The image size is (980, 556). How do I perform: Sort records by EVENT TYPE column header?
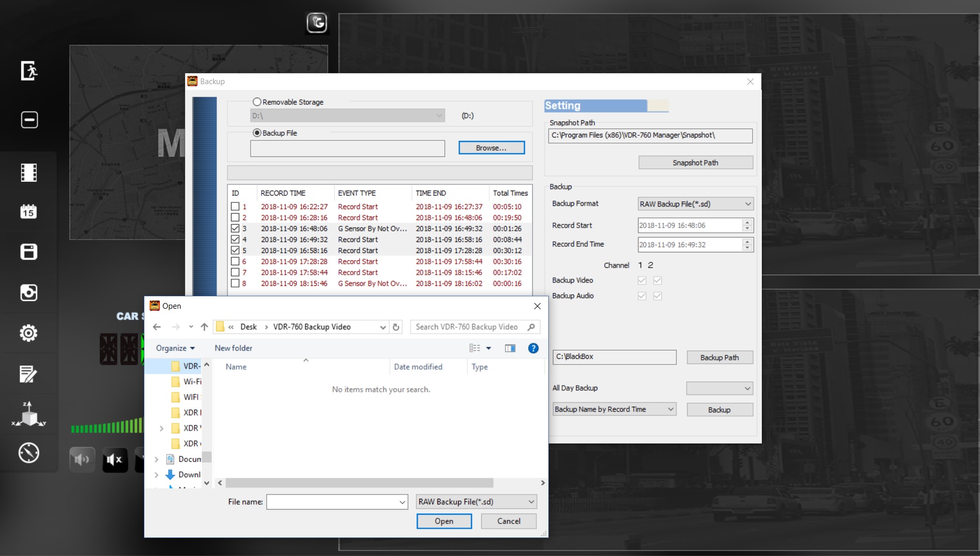(372, 193)
